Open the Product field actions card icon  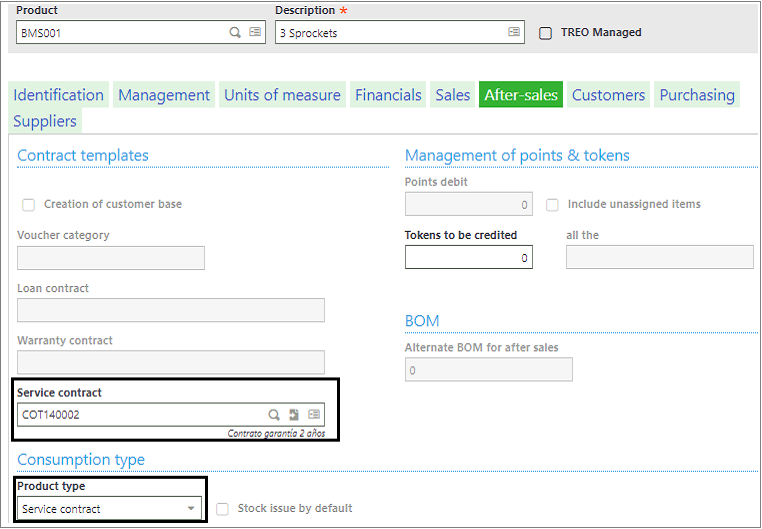pos(255,32)
